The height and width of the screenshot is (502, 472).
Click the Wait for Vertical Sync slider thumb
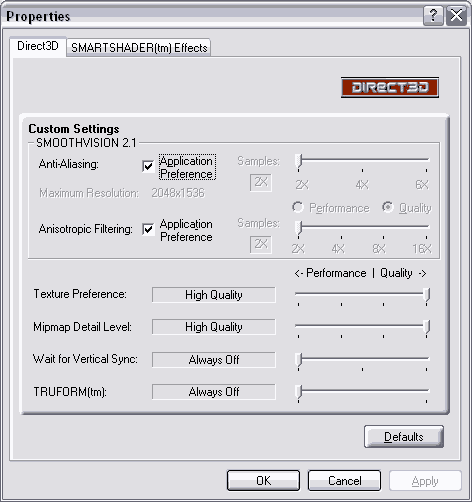[x=299, y=360]
